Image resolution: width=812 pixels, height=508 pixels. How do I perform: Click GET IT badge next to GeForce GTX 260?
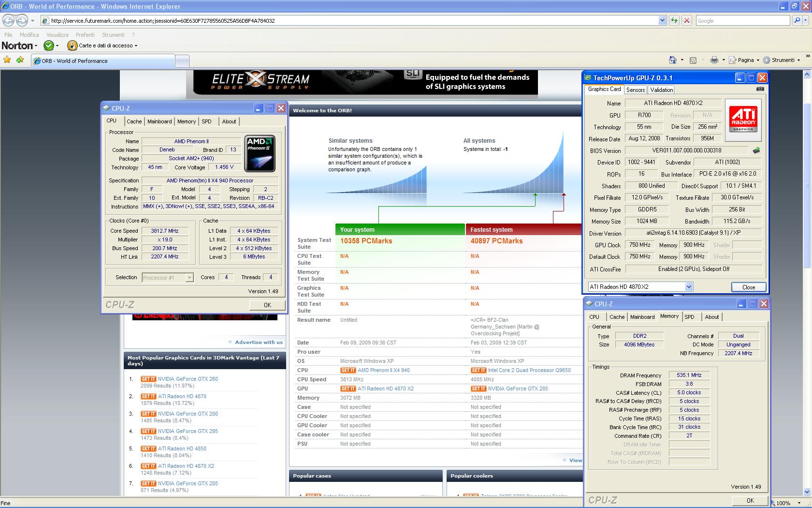point(148,379)
